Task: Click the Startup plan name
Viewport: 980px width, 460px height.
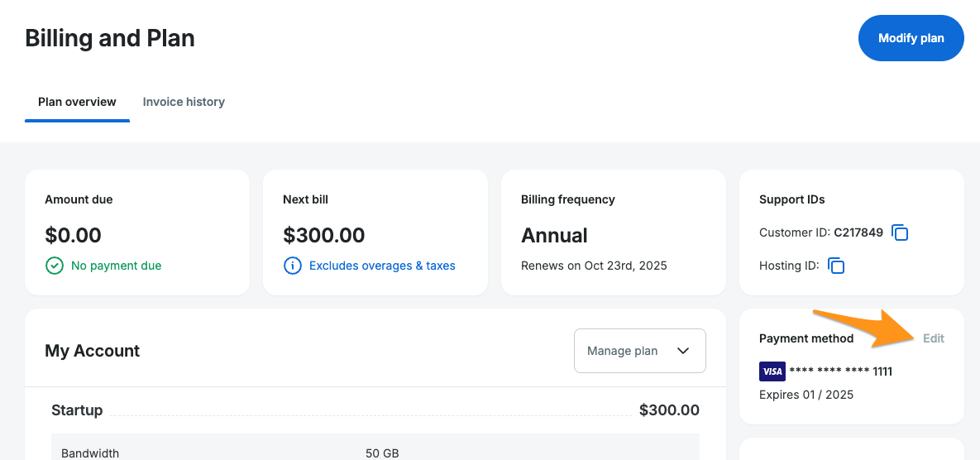Action: [77, 410]
